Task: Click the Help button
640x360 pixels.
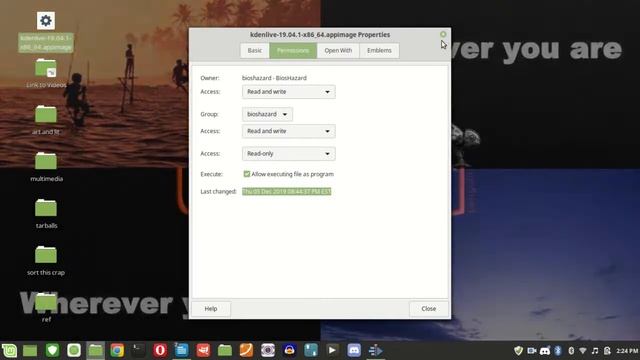Action: pyautogui.click(x=211, y=309)
